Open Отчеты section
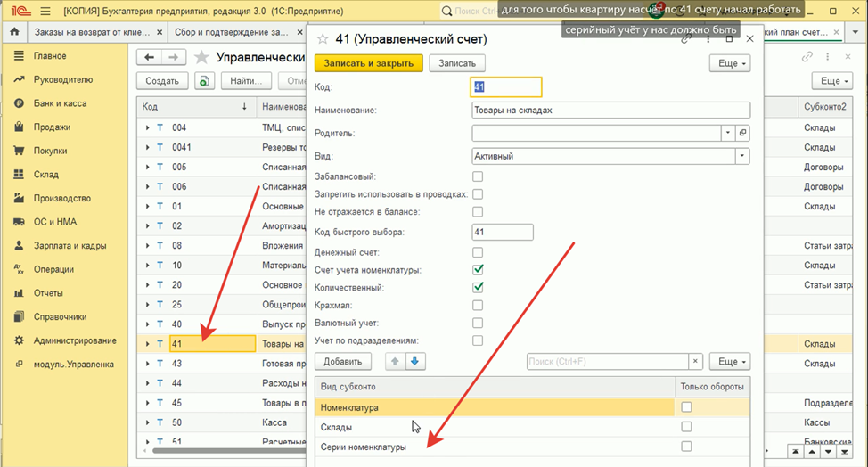 coord(48,293)
